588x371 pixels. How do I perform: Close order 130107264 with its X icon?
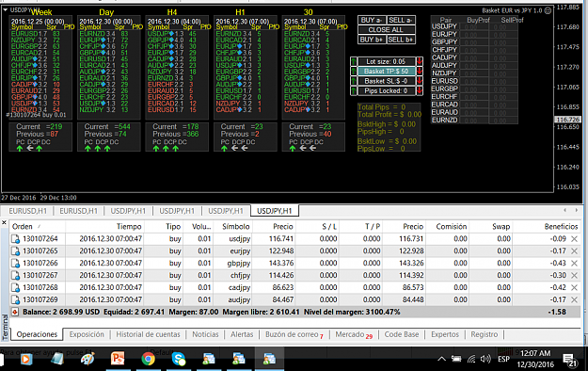574,239
